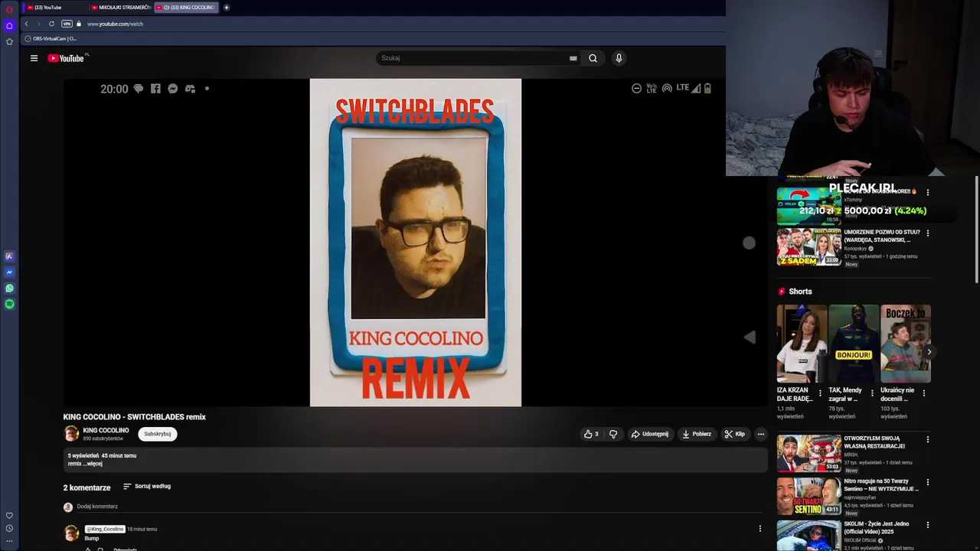The height and width of the screenshot is (551, 980).
Task: Open menu for OTWORZYŁEM SWOJĄ RESTAURACJĘ video
Action: (927, 439)
